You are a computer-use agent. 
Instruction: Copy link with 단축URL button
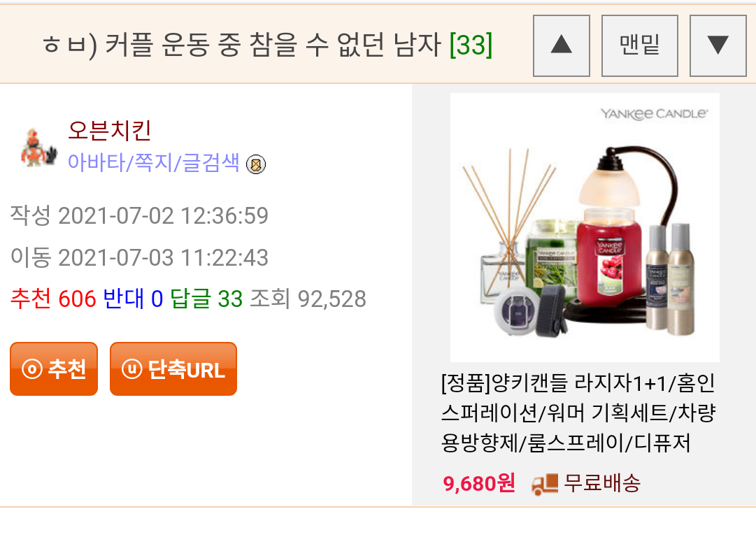173,368
